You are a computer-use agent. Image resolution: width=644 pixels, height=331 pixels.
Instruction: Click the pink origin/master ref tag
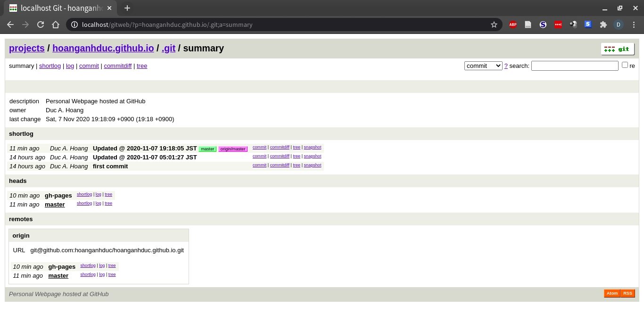click(x=233, y=149)
